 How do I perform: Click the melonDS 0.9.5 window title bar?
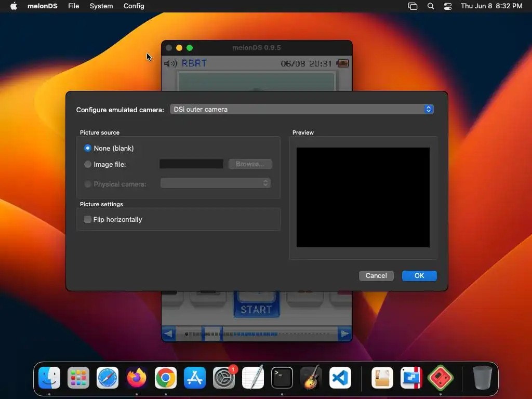pos(257,47)
